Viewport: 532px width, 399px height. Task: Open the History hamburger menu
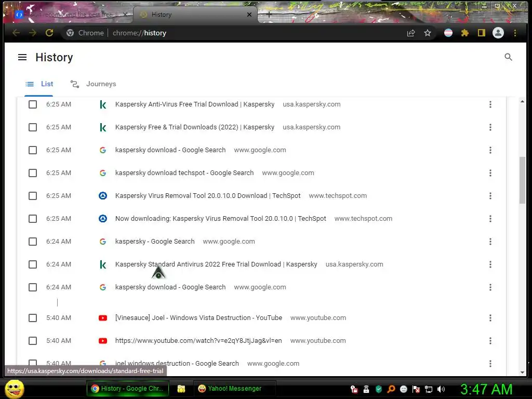pos(22,57)
